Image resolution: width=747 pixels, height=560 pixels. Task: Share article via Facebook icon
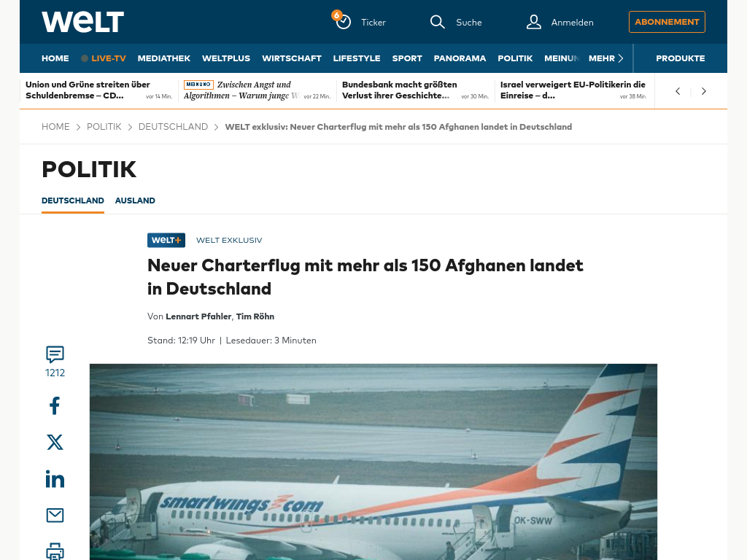tap(55, 405)
